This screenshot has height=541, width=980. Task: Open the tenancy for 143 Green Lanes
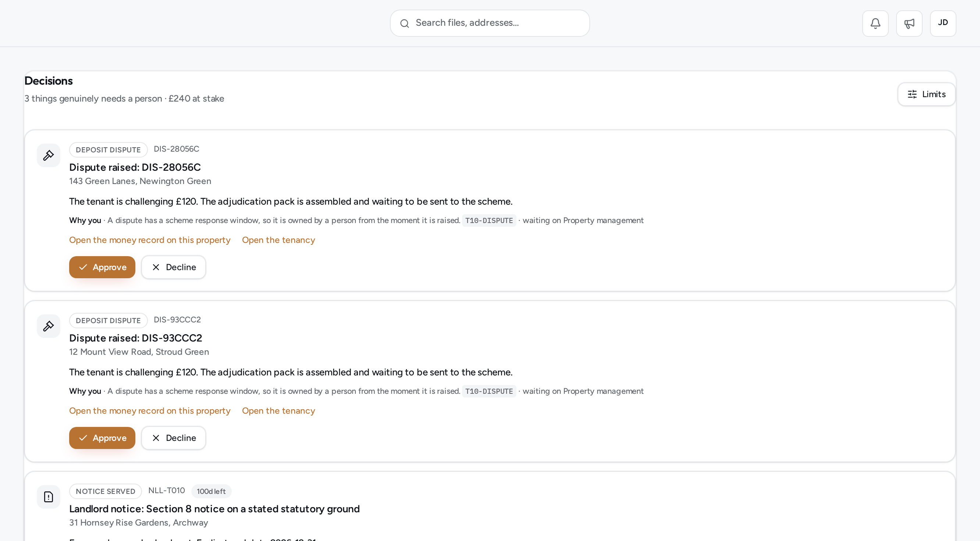278,240
